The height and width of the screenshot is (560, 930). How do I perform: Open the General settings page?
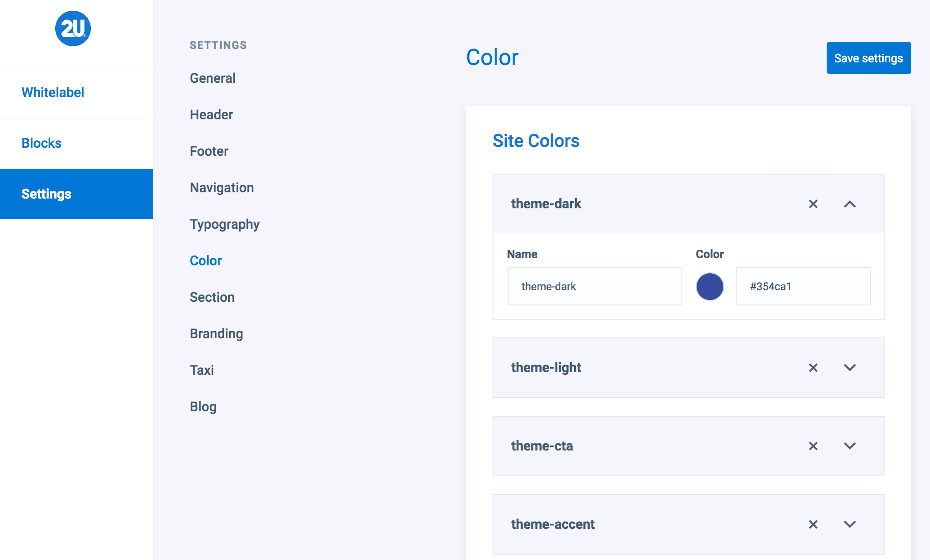tap(212, 78)
